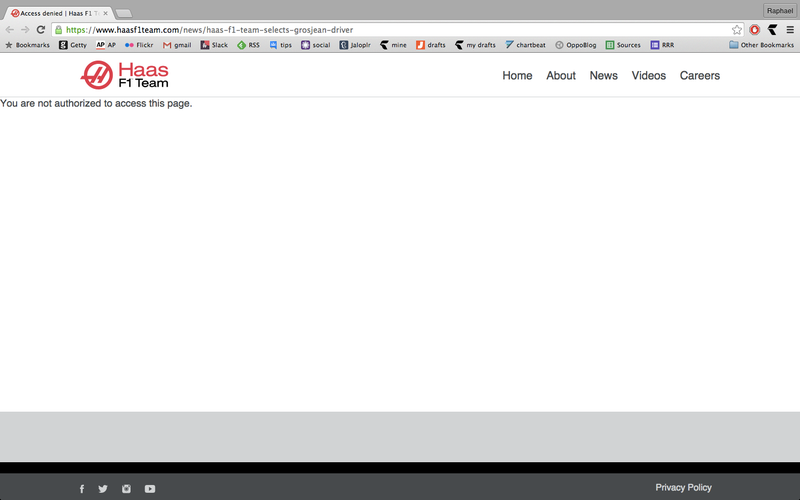Image resolution: width=800 pixels, height=500 pixels.
Task: Open the Privacy Policy link
Action: point(683,488)
